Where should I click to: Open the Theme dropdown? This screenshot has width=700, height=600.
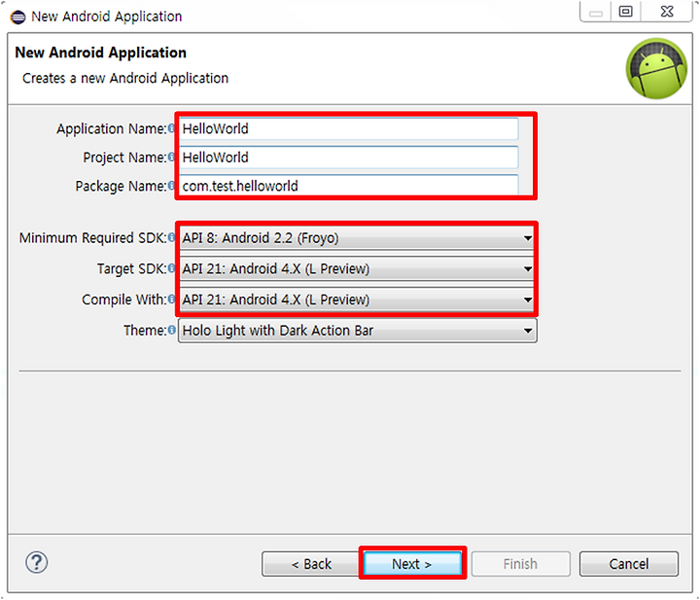(x=357, y=331)
